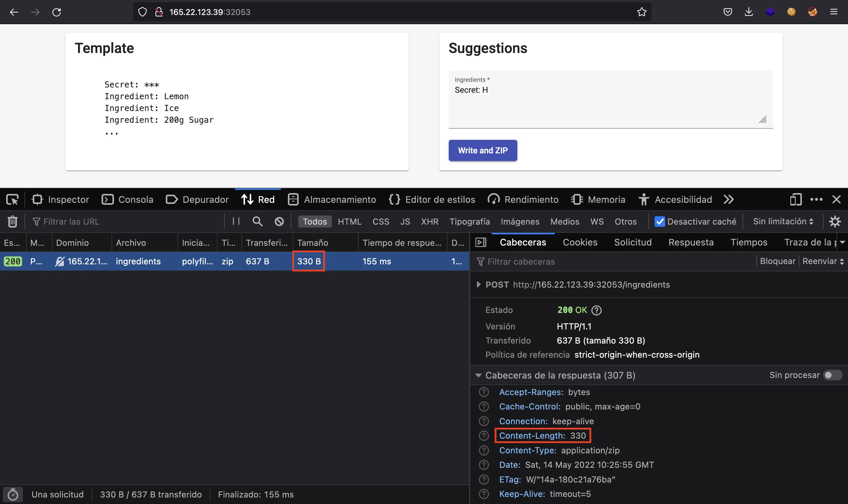848x504 pixels.
Task: Sort requests by the Dominio column
Action: pos(82,243)
